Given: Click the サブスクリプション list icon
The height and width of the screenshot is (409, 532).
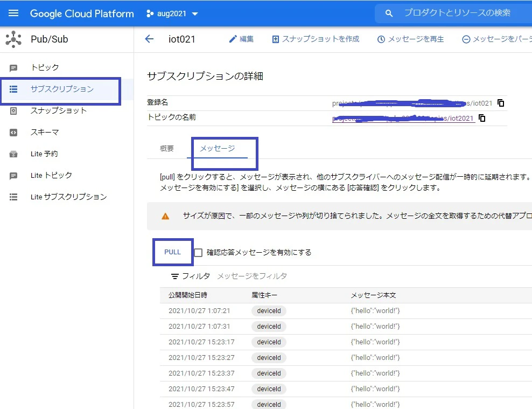Looking at the screenshot, I should click(13, 89).
